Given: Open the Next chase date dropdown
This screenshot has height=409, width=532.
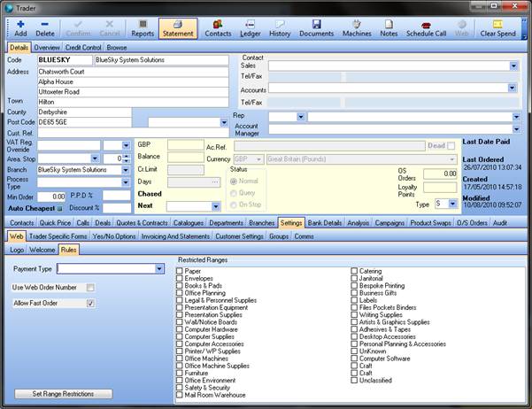Looking at the screenshot, I should [x=216, y=206].
